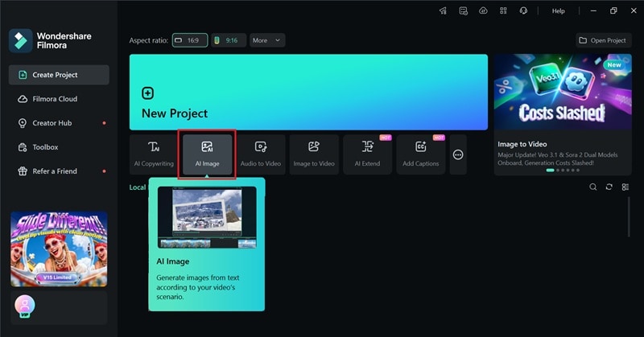Select the 9:16 aspect ratio
The width and height of the screenshot is (644, 337).
click(229, 40)
